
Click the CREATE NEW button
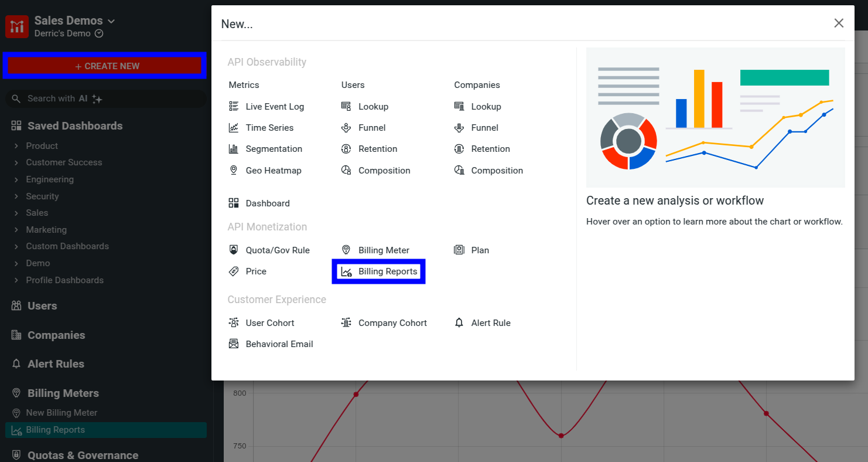(104, 66)
